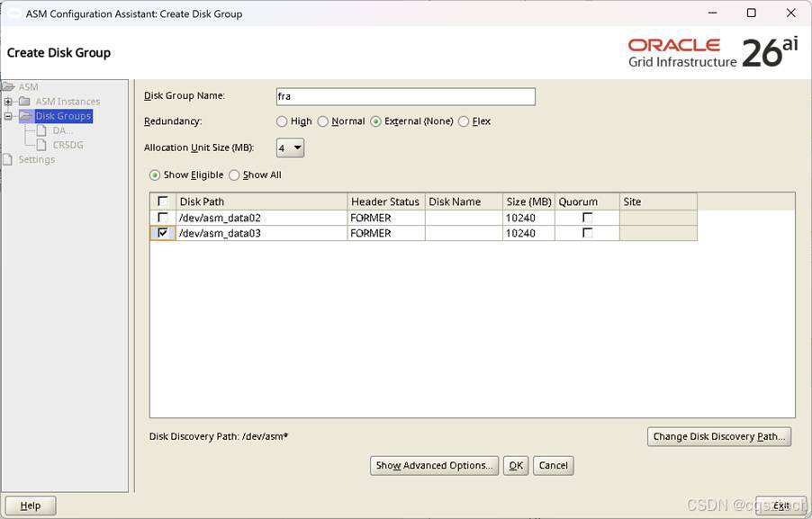
Task: Select Show All radio button
Action: pos(234,175)
